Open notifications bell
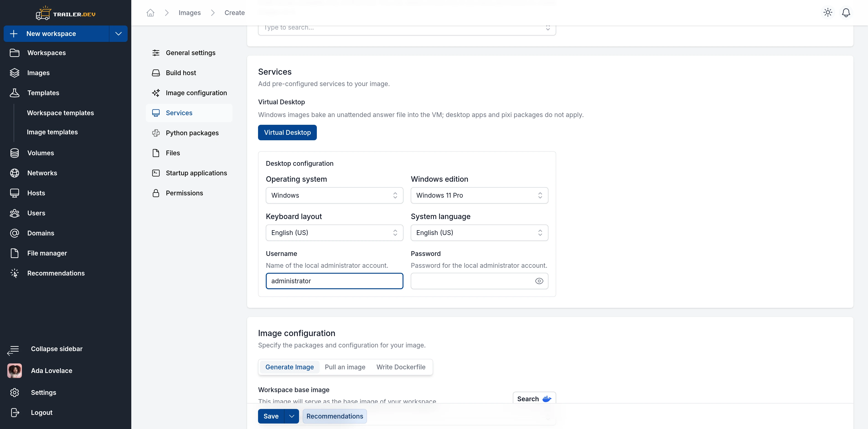 846,13
